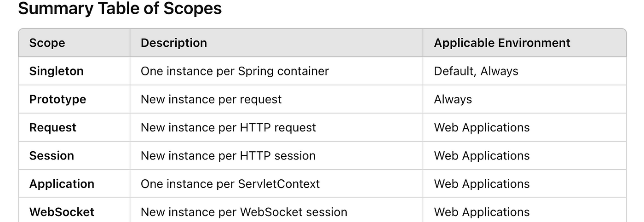Click the 'Default, Always' environment cell
Image resolution: width=644 pixels, height=222 pixels.
pyautogui.click(x=524, y=71)
